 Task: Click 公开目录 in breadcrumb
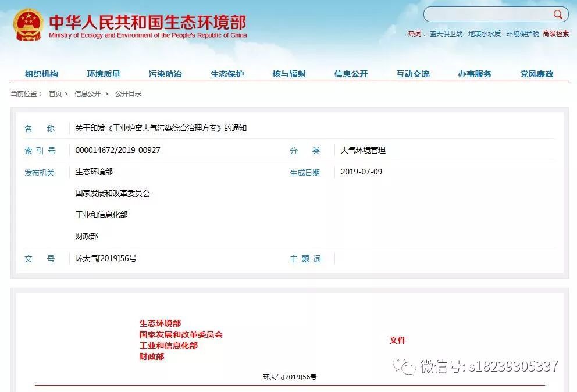(x=129, y=94)
